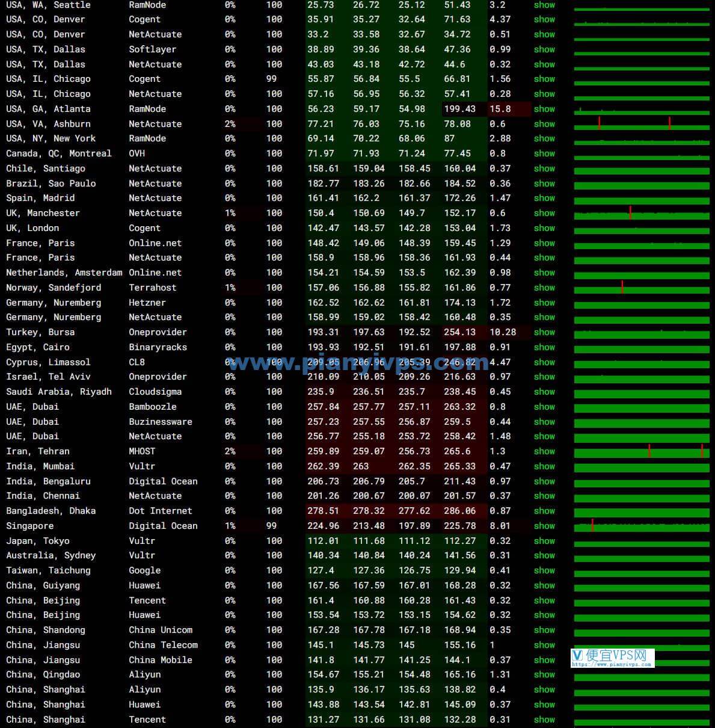Click show for Montreal OVH row
715x728 pixels.
coord(544,153)
